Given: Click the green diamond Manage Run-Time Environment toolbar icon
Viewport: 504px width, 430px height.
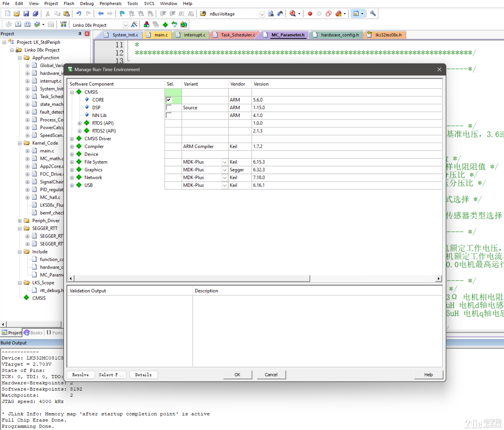Looking at the screenshot, I should (x=165, y=25).
